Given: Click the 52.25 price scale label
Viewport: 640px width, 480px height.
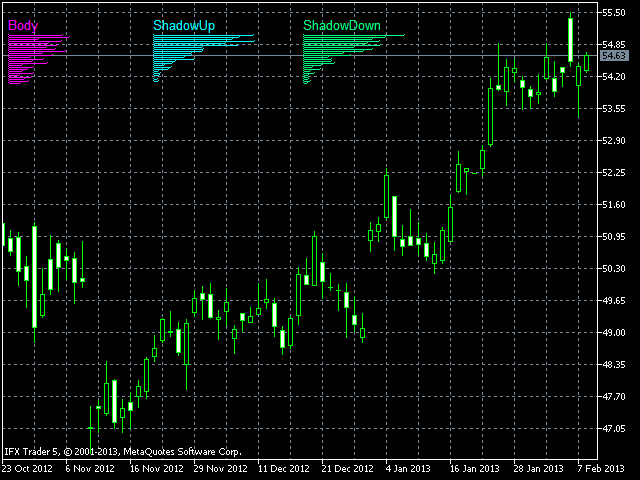Looking at the screenshot, I should coord(614,173).
